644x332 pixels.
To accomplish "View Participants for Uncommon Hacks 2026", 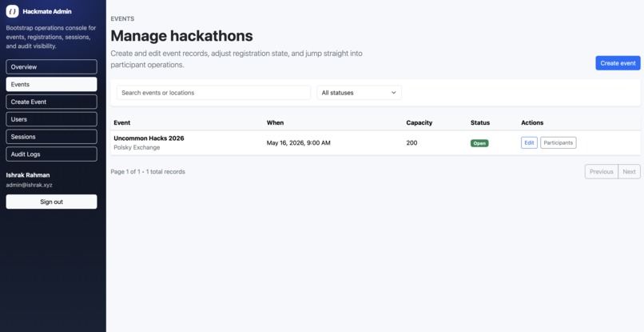I will coord(559,142).
